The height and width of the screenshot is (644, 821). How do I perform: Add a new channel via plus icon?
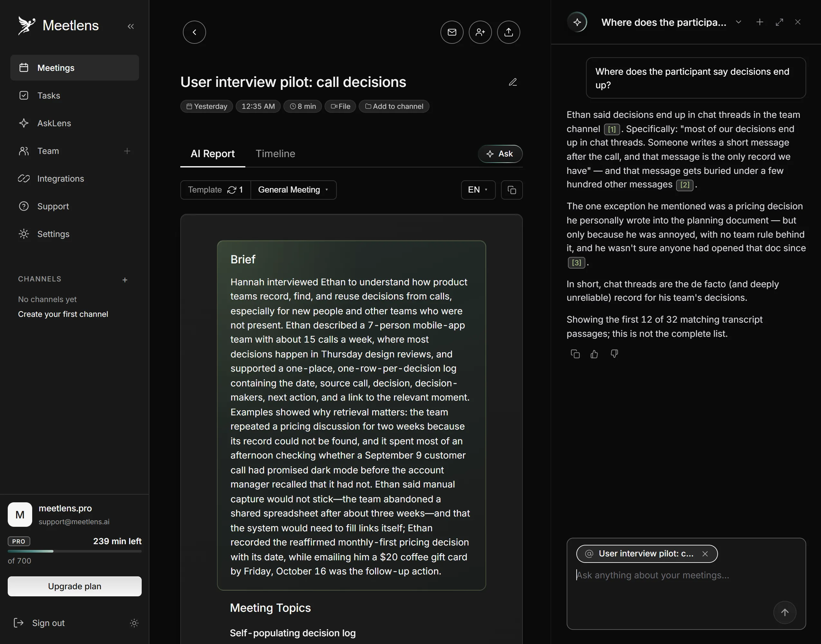point(125,280)
